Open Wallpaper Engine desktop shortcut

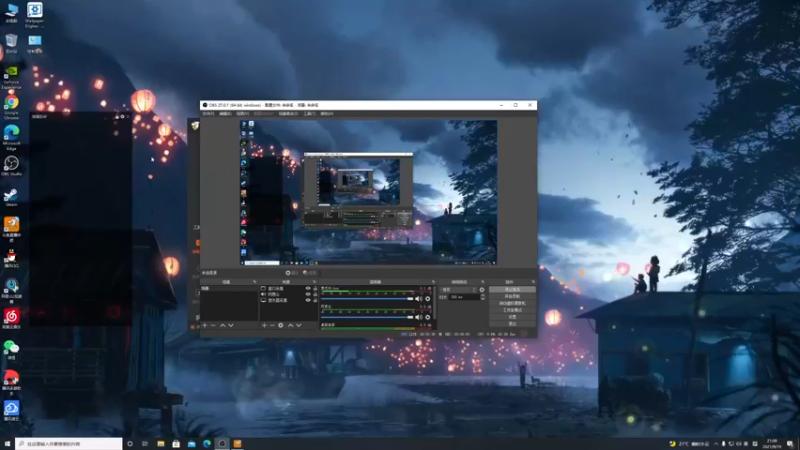coord(35,14)
